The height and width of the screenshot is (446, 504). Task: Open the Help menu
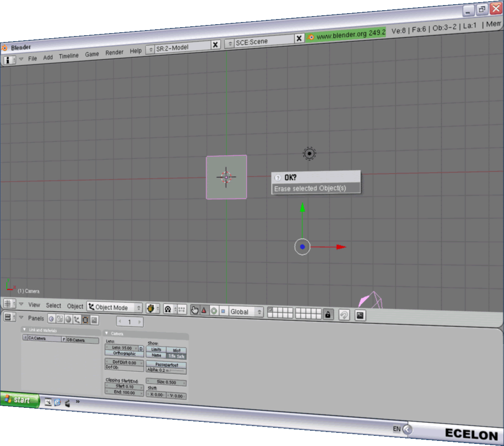click(135, 51)
